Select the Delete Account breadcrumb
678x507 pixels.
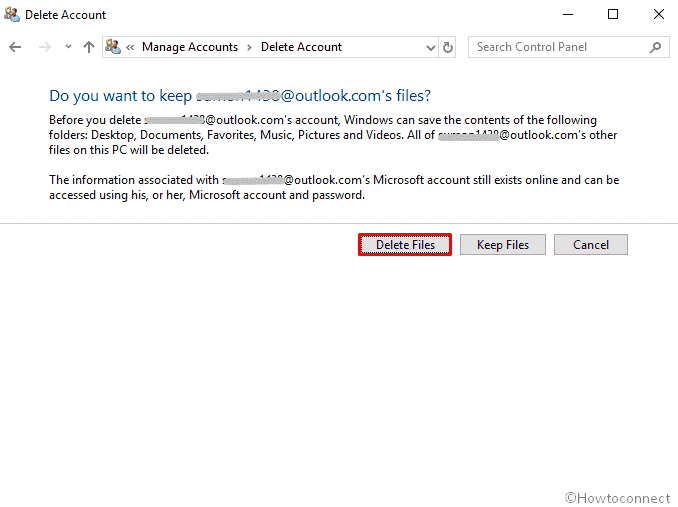point(301,47)
